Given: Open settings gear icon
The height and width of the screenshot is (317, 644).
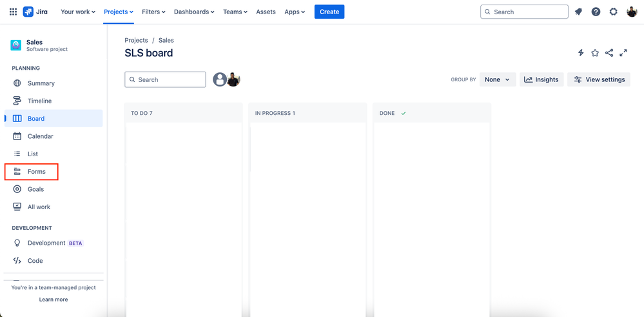Looking at the screenshot, I should coord(613,12).
